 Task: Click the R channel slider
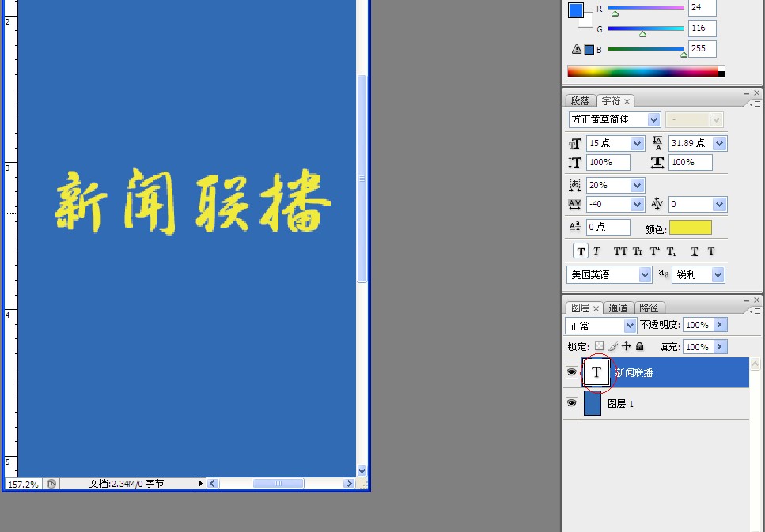[x=646, y=8]
